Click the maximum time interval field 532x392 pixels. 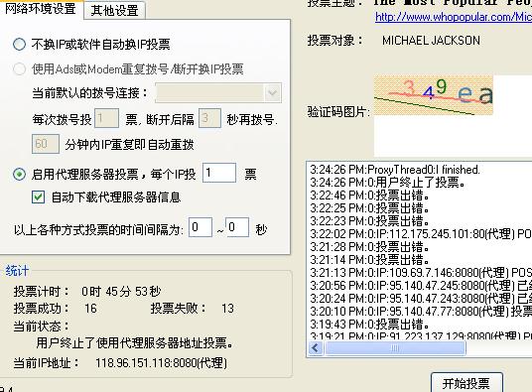[x=237, y=227]
